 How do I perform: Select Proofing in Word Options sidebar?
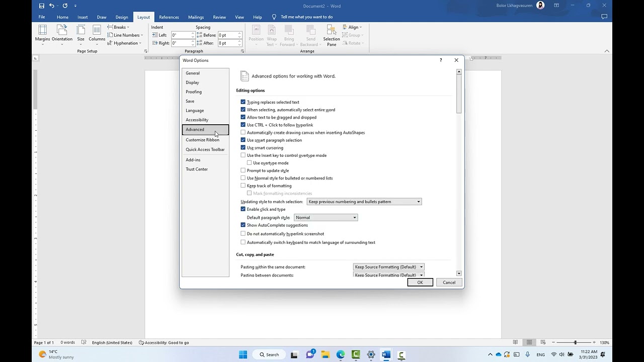click(205, 92)
